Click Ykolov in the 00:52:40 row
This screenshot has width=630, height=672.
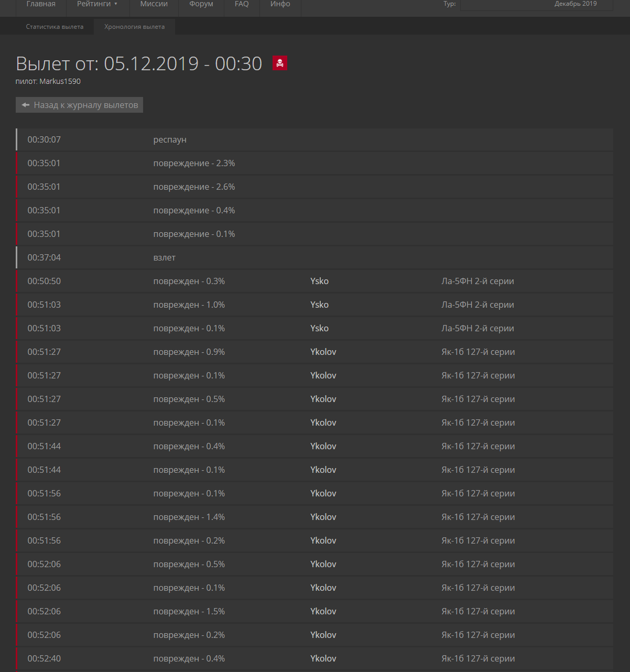[x=323, y=658]
